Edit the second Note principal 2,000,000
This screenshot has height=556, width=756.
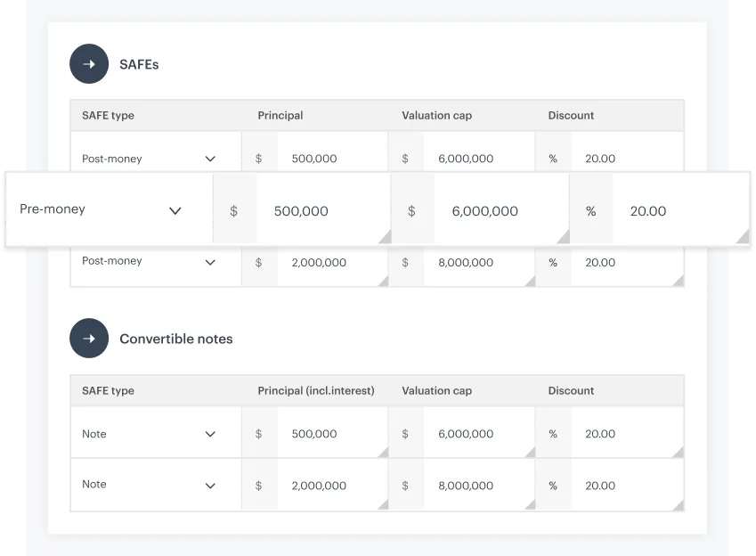(x=333, y=485)
